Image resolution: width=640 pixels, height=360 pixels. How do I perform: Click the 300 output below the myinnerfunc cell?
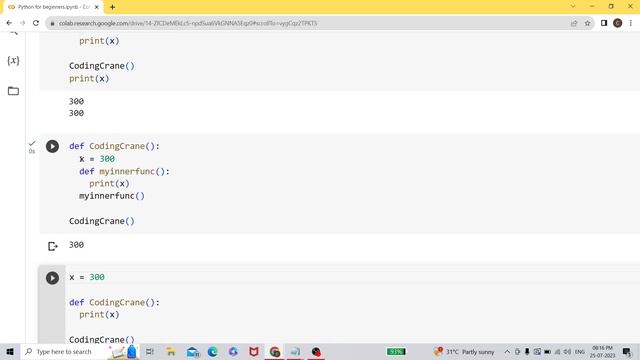76,244
